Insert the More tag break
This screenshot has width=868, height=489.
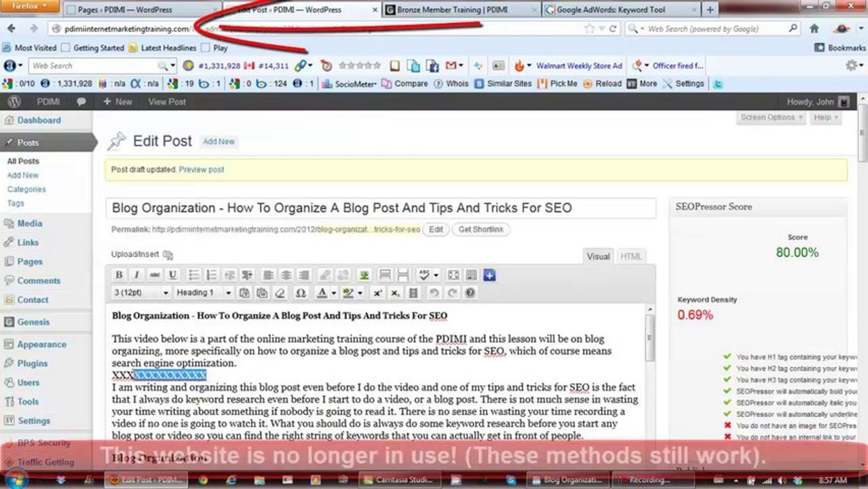[385, 275]
